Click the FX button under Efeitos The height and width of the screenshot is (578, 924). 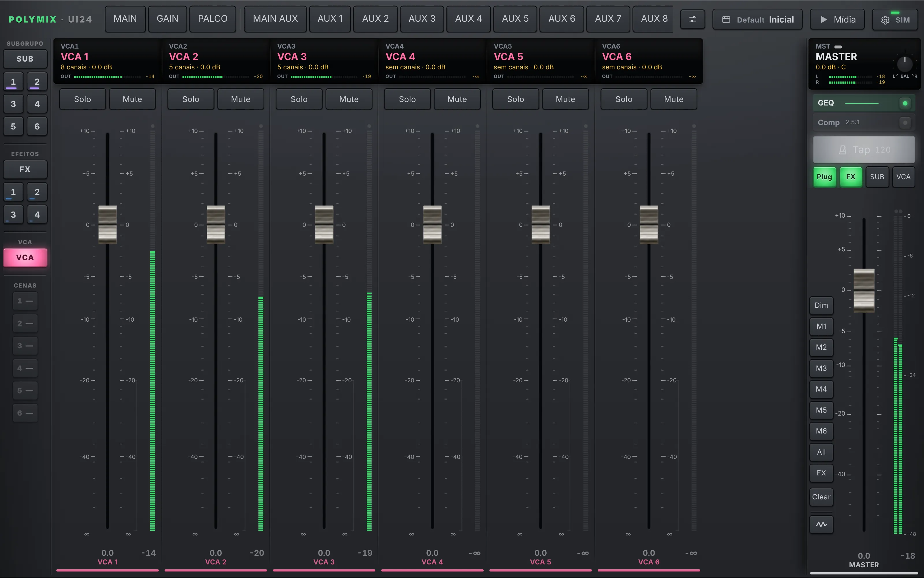tap(25, 169)
